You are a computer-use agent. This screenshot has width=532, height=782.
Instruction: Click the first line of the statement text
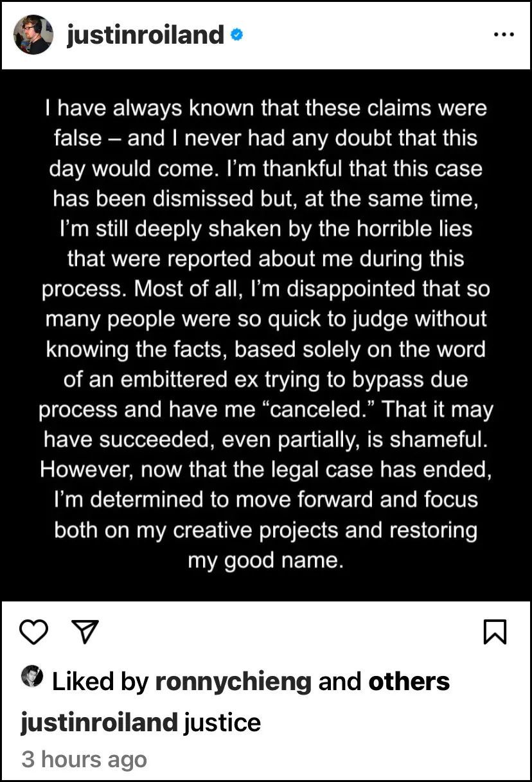[266, 108]
